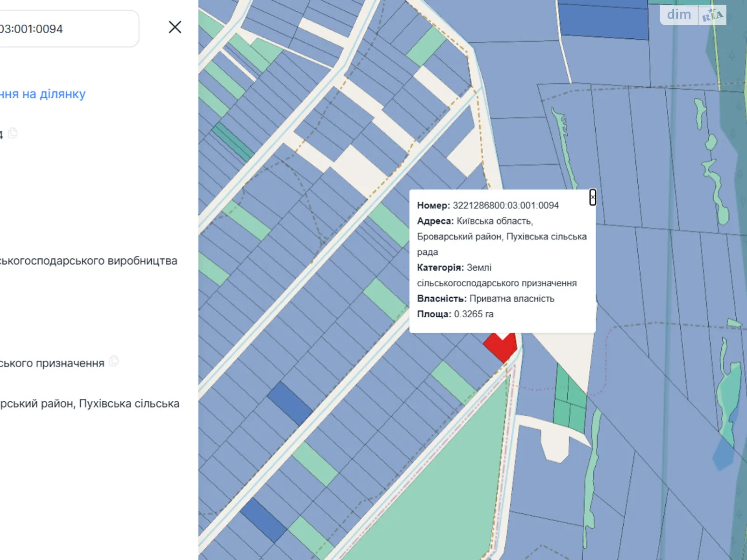The width and height of the screenshot is (747, 560).
Task: Clear the search with the X icon
Action: click(x=175, y=27)
